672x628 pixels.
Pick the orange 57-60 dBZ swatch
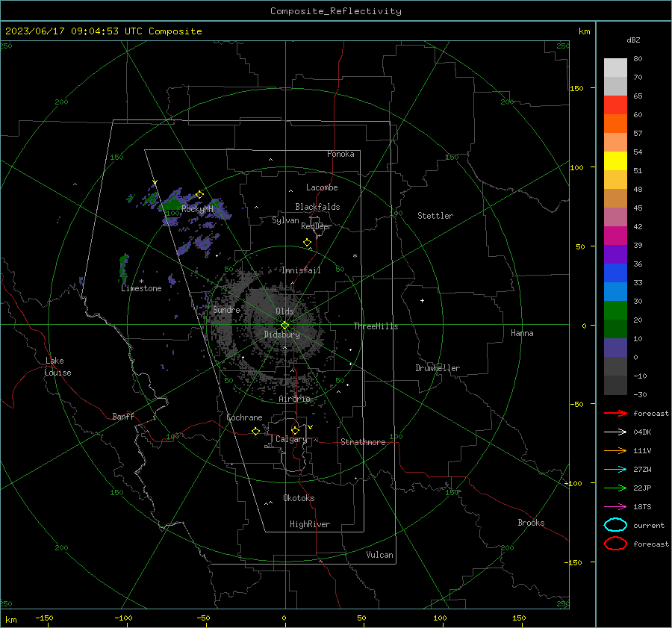pyautogui.click(x=615, y=123)
